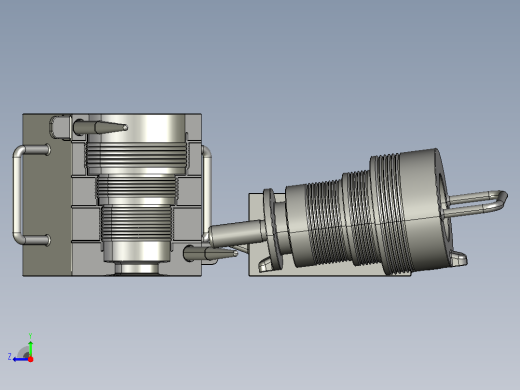Screen dimensions: 520x390
Task: Click the blue Z axis arrow
Action: tap(21, 359)
